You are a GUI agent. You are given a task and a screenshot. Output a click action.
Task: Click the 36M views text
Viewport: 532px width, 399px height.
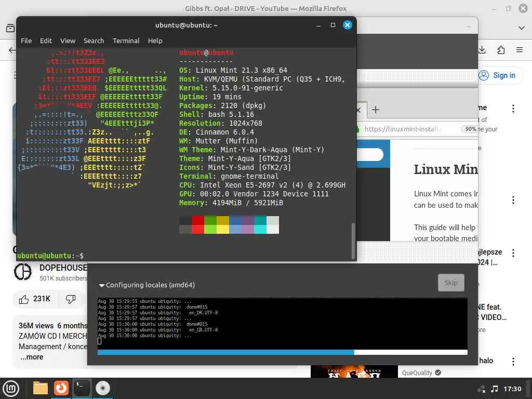coord(36,326)
